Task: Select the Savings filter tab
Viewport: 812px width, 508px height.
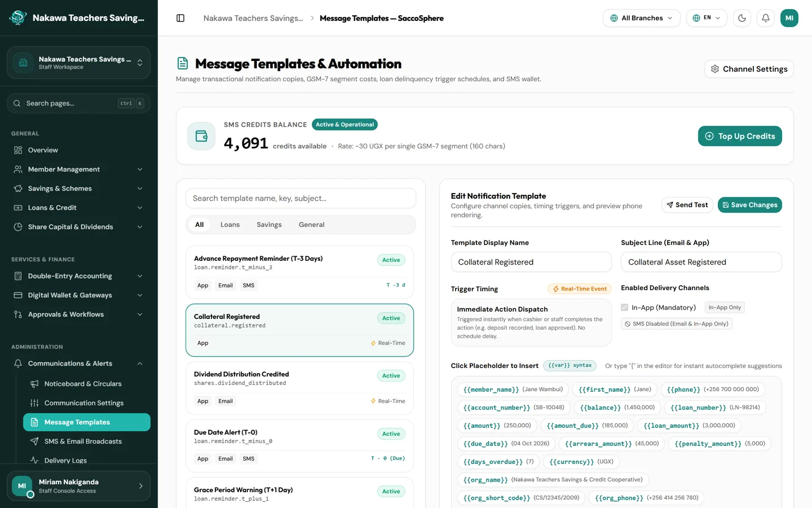Action: pos(269,225)
